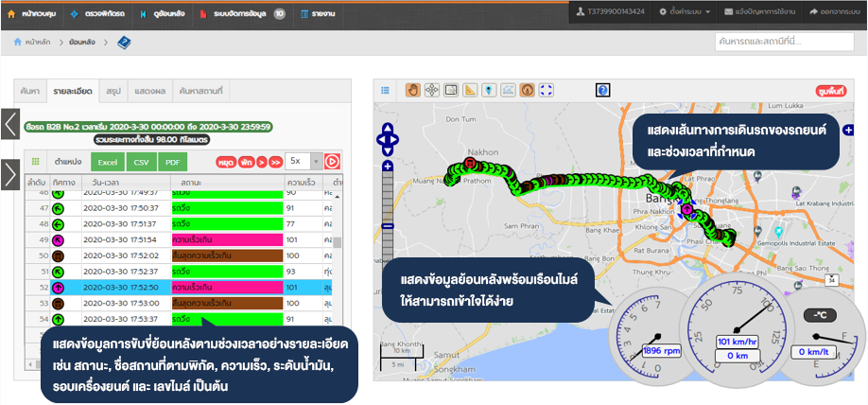Viewport: 868px width, 405px height.
Task: Select the area measurement map tool
Action: [508, 90]
